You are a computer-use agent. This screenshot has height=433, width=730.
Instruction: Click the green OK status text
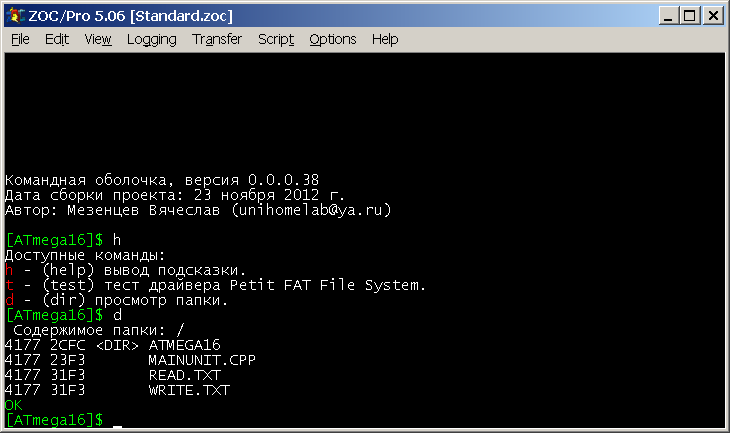[13, 405]
